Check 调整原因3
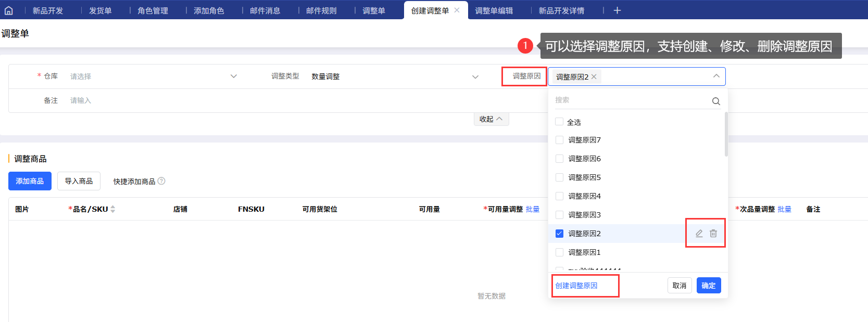868x322 pixels. [559, 215]
